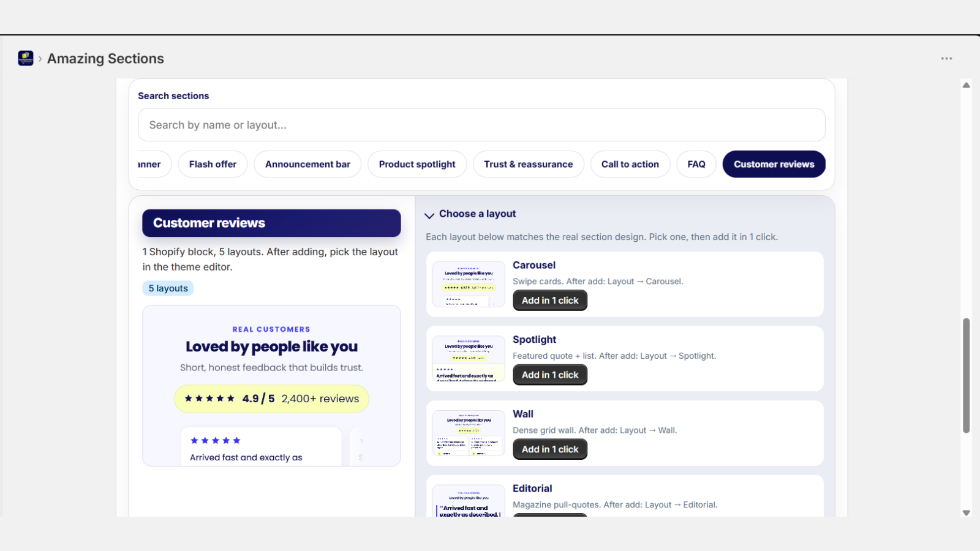Click the vertical scrollbar thumb
This screenshot has width=980, height=551.
pos(966,375)
